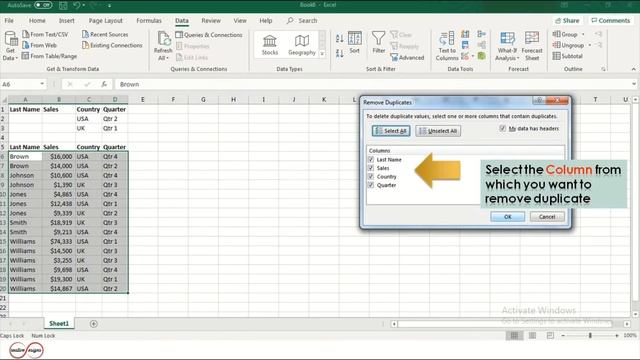640x360 pixels.
Task: Switch to the Formulas tab
Action: click(x=149, y=20)
